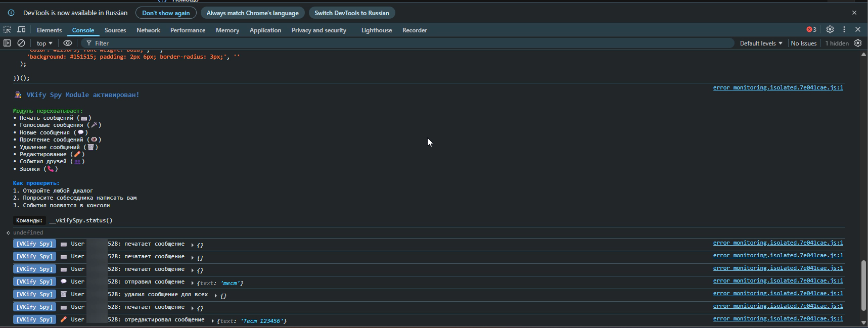Open the top JavaScript context dropdown

[x=44, y=43]
